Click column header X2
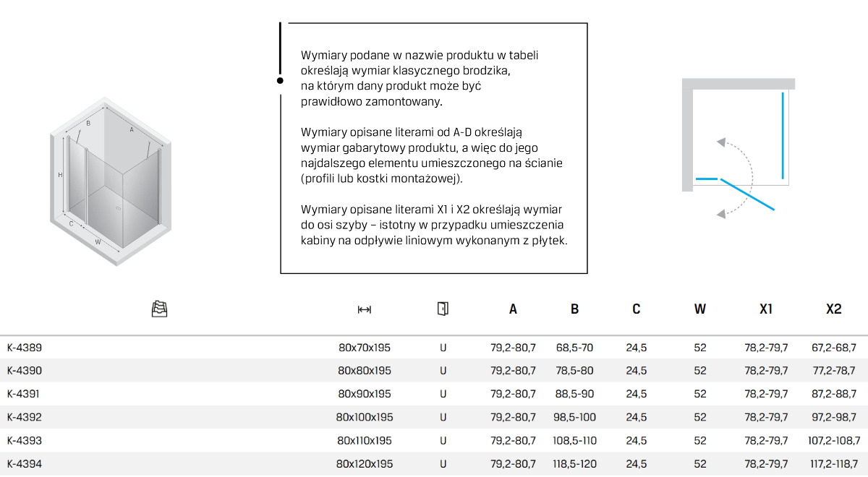This screenshot has height=477, width=868. coord(833,309)
